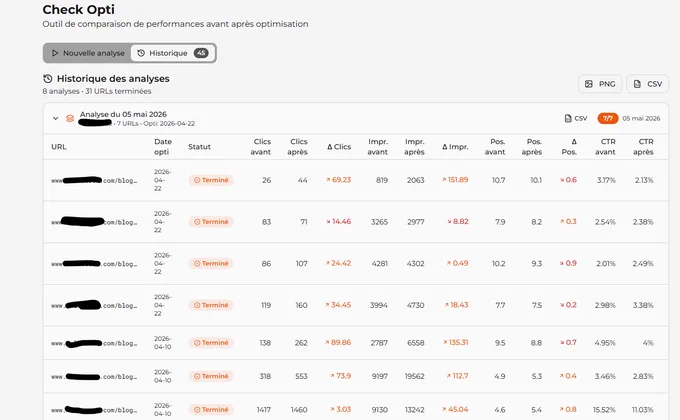The width and height of the screenshot is (680, 420).
Task: Click the Pos. avant column header
Action: click(x=495, y=147)
